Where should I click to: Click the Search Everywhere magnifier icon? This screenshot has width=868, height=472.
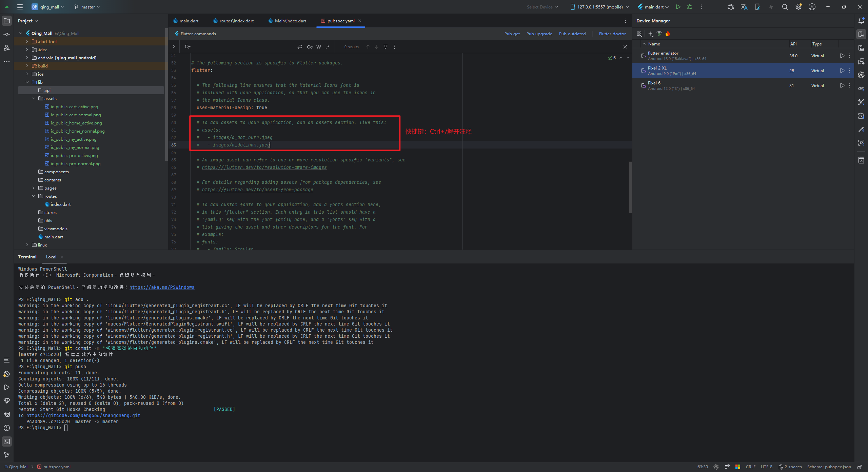pyautogui.click(x=785, y=7)
